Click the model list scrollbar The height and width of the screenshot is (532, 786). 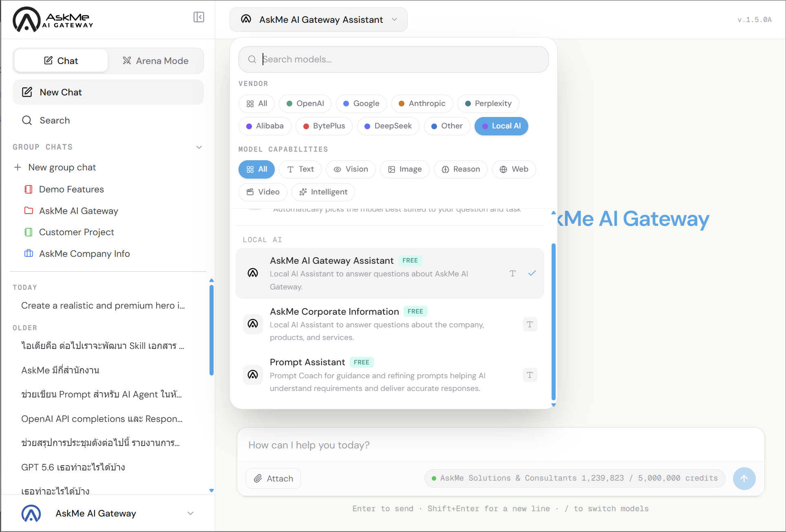pos(553,322)
